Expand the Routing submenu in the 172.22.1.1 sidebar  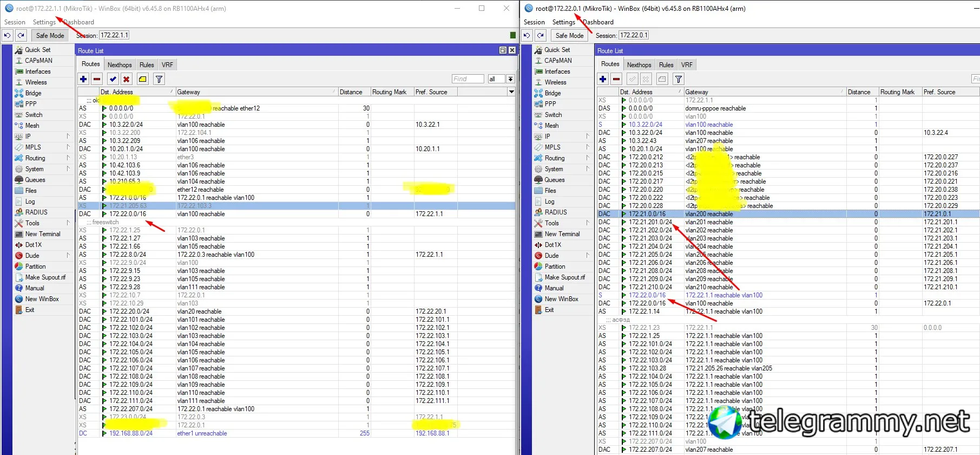68,158
